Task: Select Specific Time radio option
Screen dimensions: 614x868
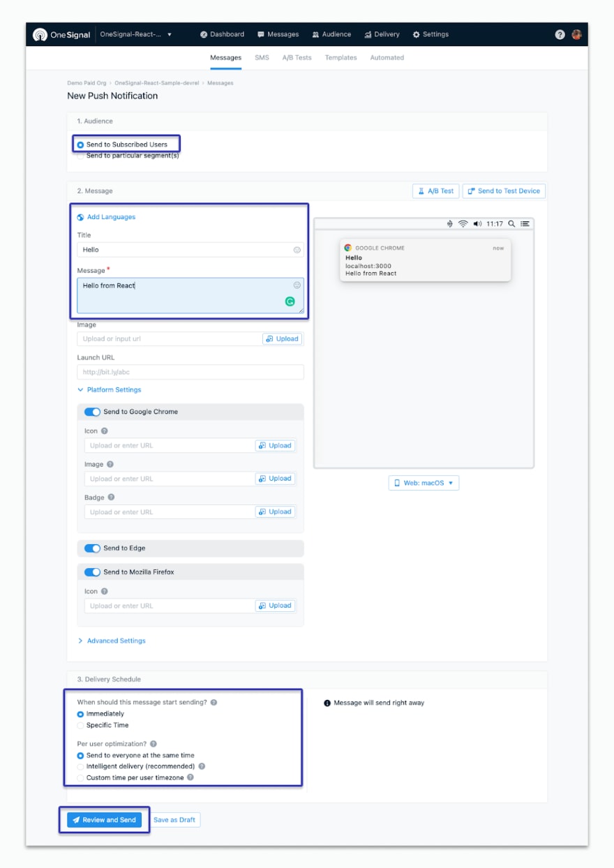Action: 81,725
